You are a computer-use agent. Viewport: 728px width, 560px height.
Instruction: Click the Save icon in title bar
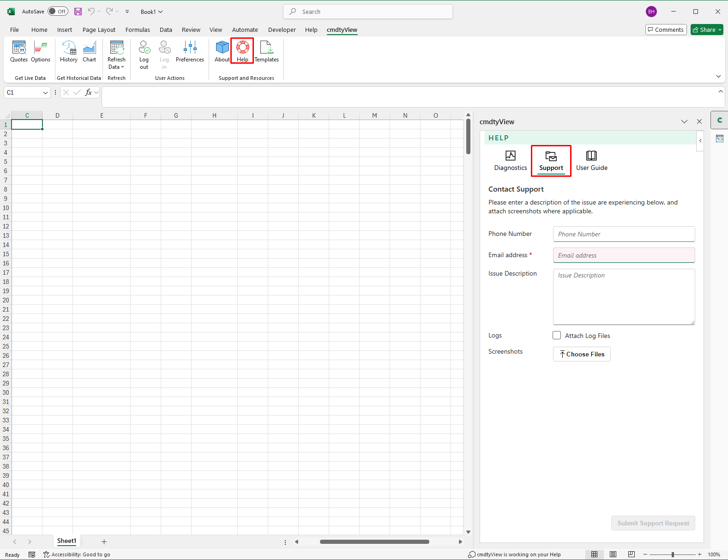click(78, 12)
